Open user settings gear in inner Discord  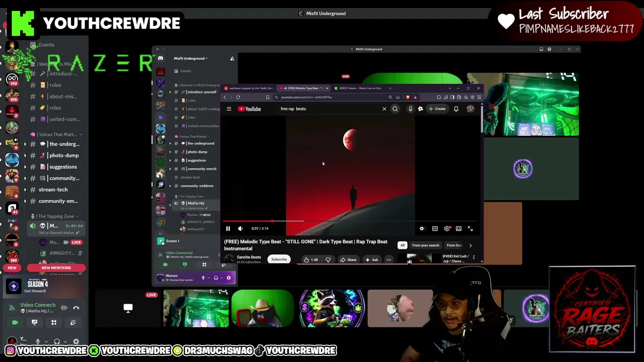point(228,278)
